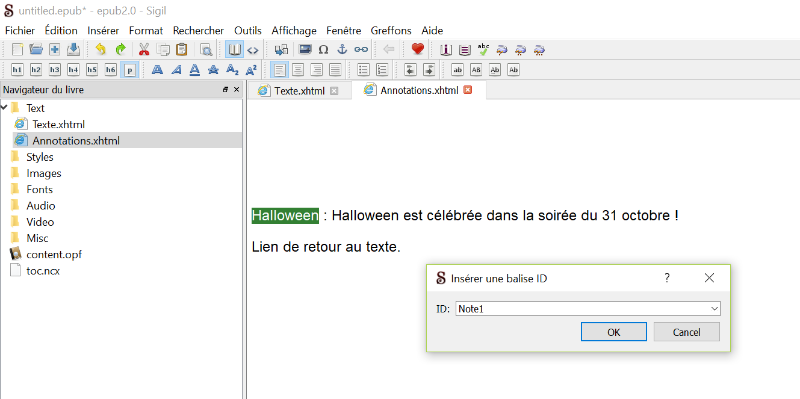The image size is (800, 399).
Task: Collapse the Text folder in Book Browser
Action: click(x=4, y=108)
